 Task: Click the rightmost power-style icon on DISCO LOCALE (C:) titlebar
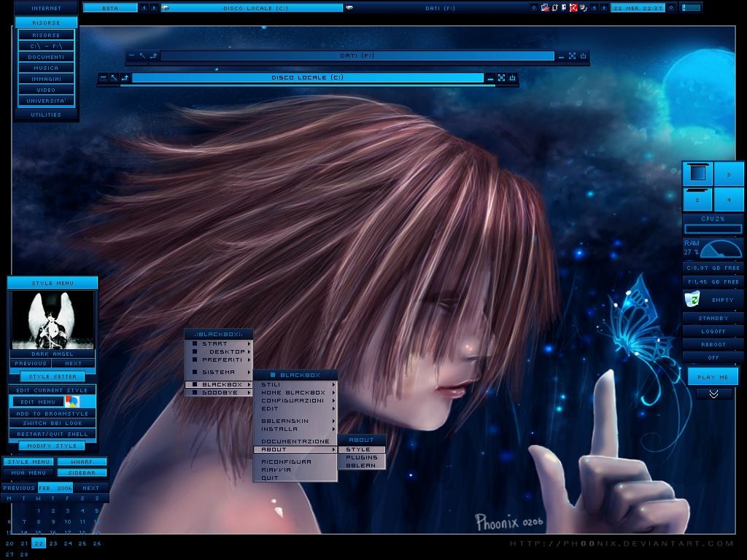point(513,77)
